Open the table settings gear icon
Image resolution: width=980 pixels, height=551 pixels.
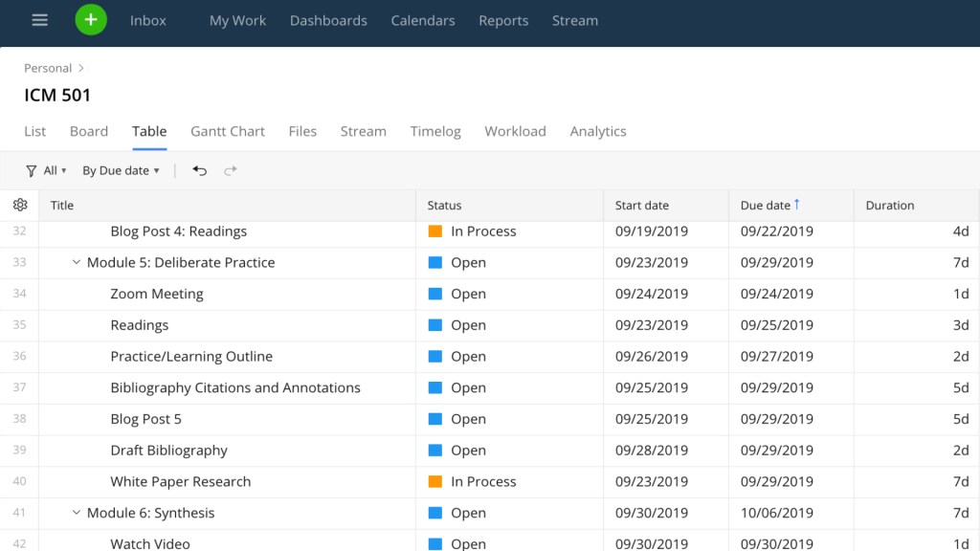click(x=20, y=205)
